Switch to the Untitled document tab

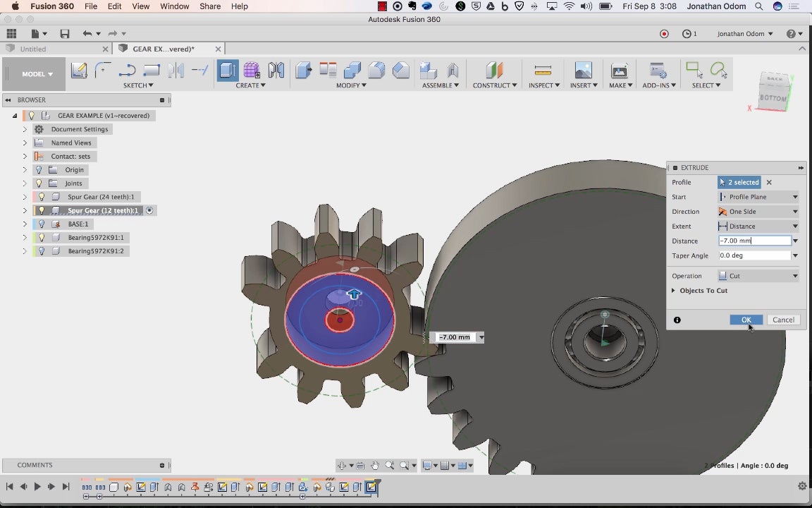pos(33,49)
